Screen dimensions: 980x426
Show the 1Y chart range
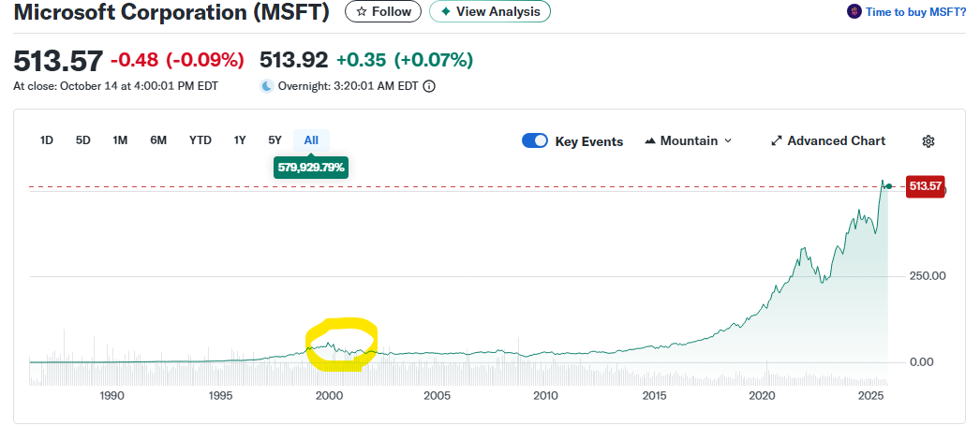(240, 140)
